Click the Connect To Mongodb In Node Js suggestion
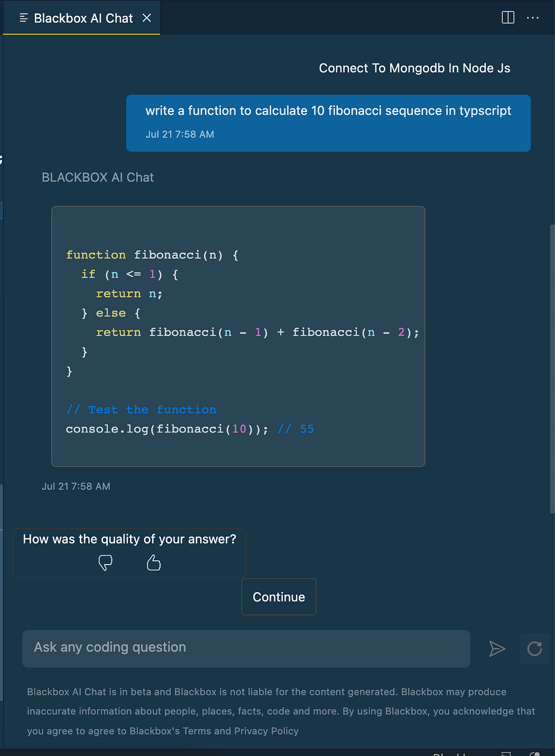The image size is (555, 756). click(414, 68)
